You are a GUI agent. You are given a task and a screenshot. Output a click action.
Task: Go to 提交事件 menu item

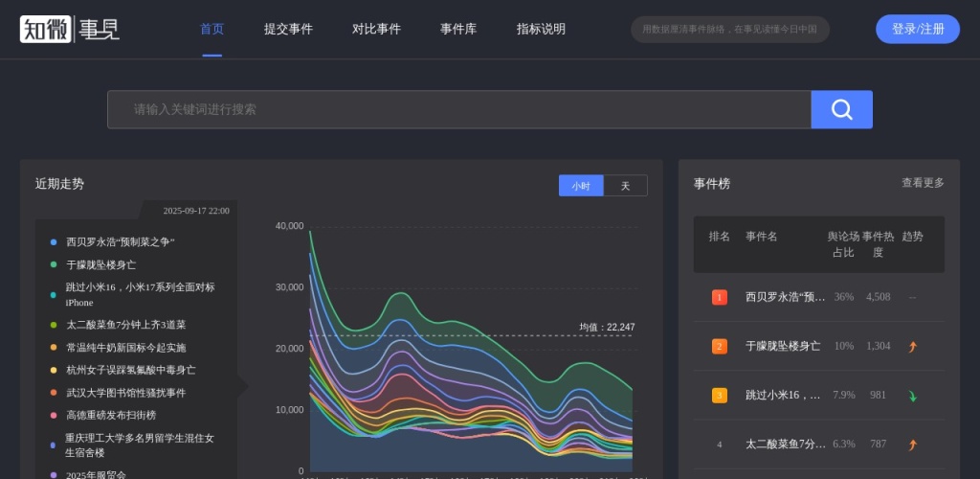click(x=288, y=29)
